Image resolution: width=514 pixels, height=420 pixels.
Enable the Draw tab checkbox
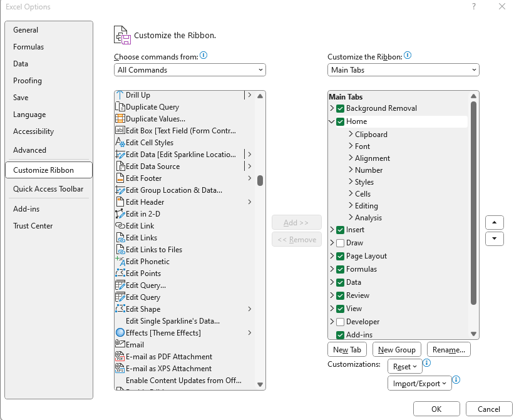point(341,243)
